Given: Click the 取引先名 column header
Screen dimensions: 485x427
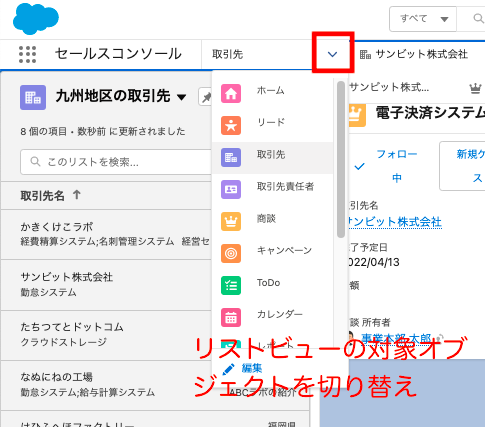Looking at the screenshot, I should (x=42, y=196).
